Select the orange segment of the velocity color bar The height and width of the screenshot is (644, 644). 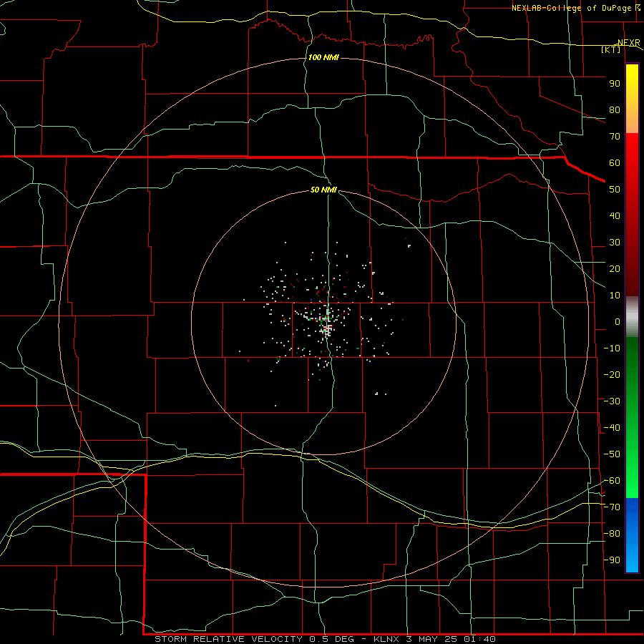[x=632, y=121]
